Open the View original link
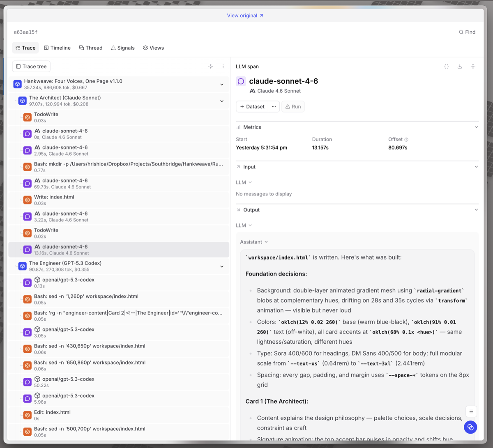The image size is (493, 448). click(245, 16)
